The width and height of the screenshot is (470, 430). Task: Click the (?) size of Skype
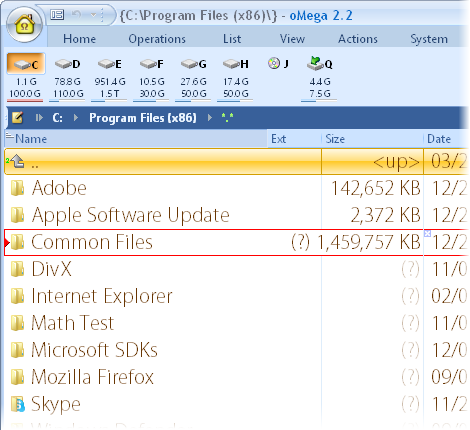(x=410, y=404)
